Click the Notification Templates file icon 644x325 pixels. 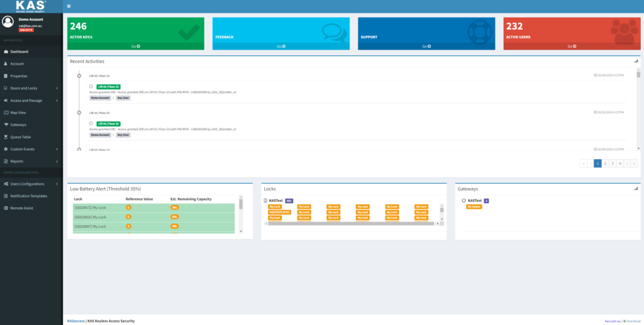6,196
